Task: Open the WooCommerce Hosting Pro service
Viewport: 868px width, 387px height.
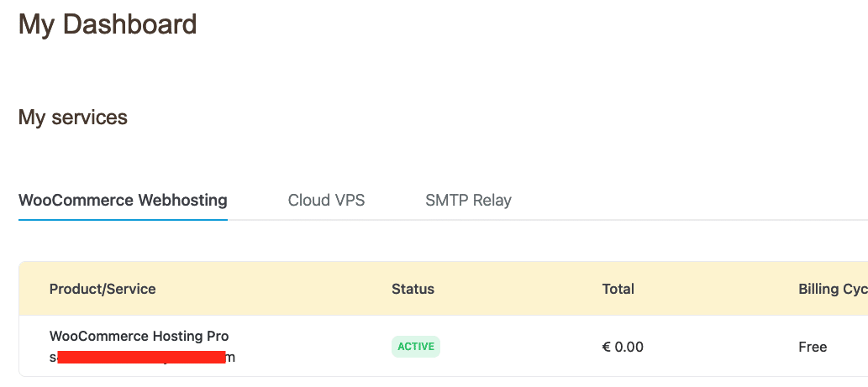Action: pyautogui.click(x=139, y=337)
